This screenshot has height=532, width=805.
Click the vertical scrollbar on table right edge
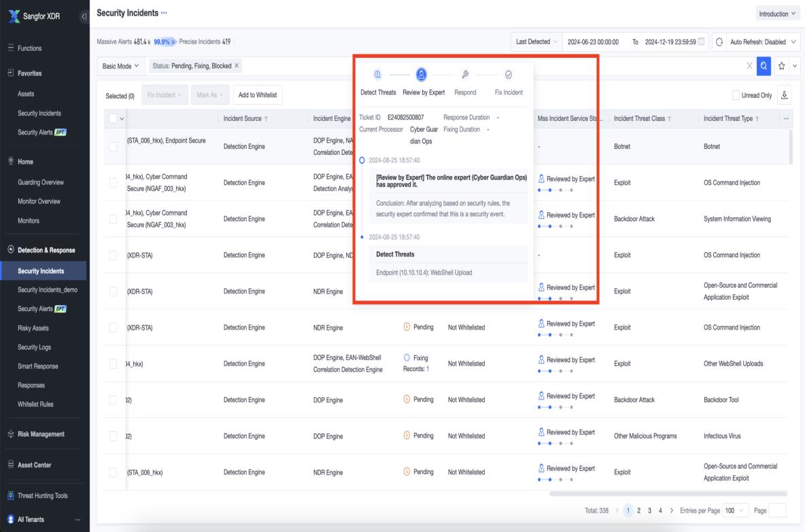click(791, 147)
